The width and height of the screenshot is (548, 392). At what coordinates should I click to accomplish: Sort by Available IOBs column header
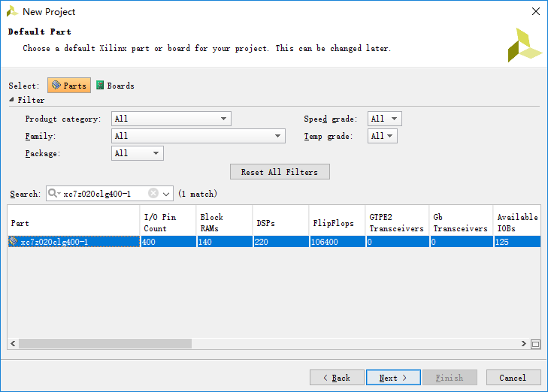point(517,223)
